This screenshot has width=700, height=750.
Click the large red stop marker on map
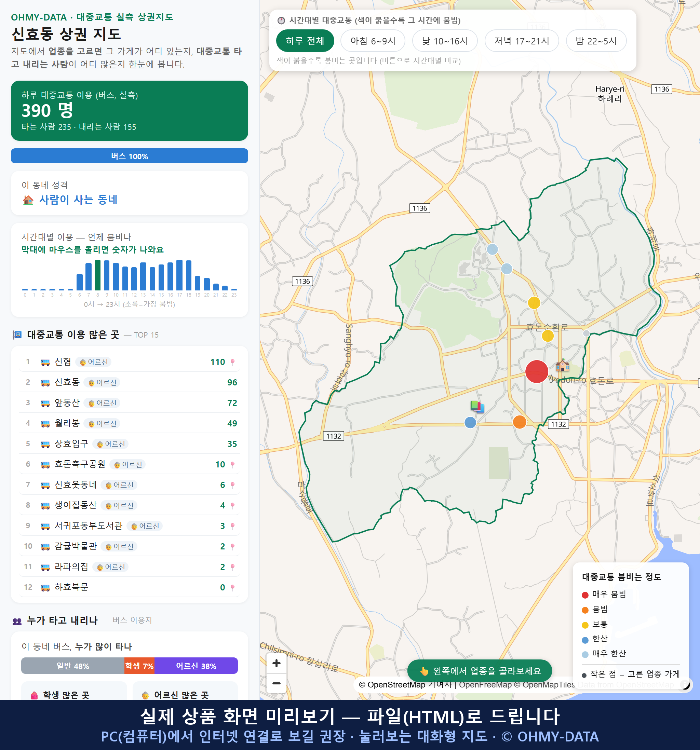pyautogui.click(x=536, y=371)
